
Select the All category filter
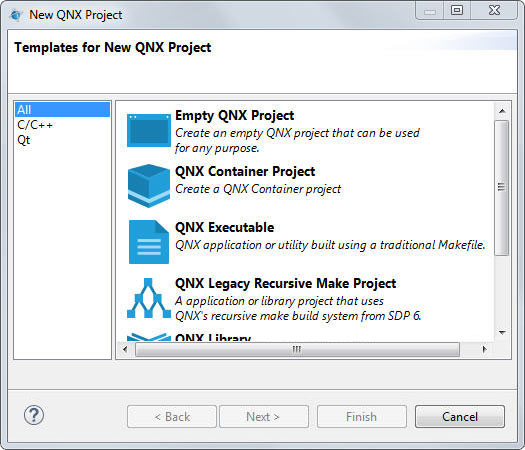tap(63, 109)
